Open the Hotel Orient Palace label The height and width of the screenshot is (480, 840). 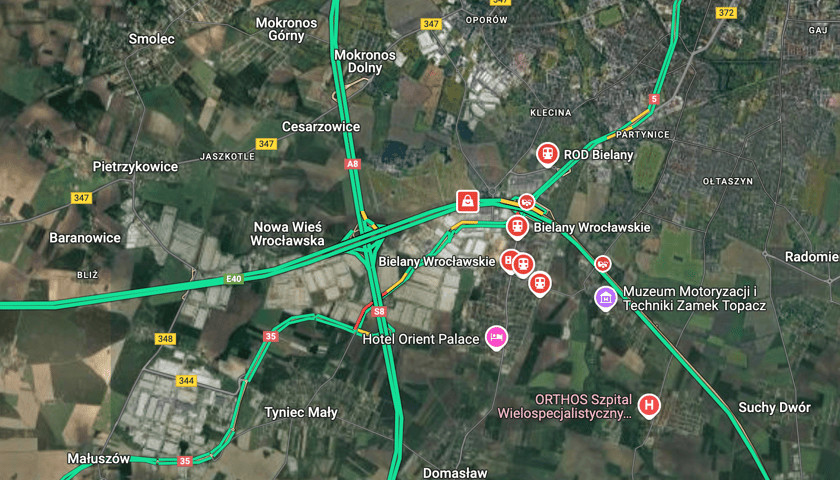pos(421,339)
